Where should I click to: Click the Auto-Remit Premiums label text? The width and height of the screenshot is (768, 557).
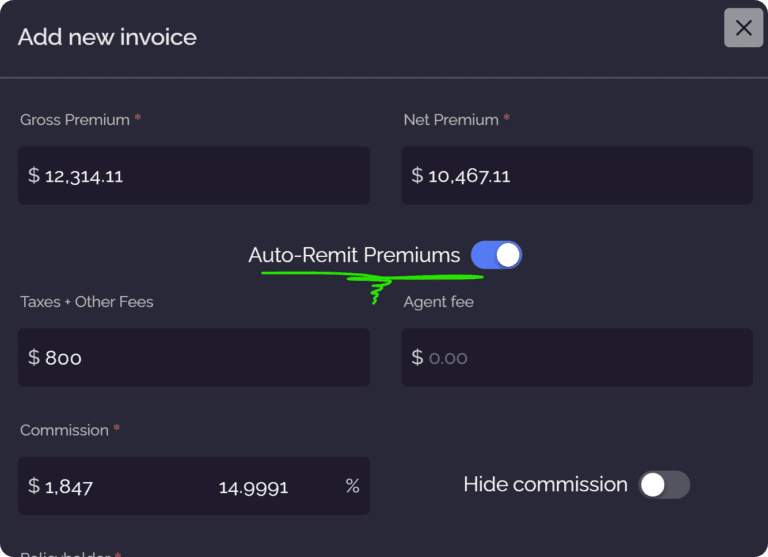[354, 255]
